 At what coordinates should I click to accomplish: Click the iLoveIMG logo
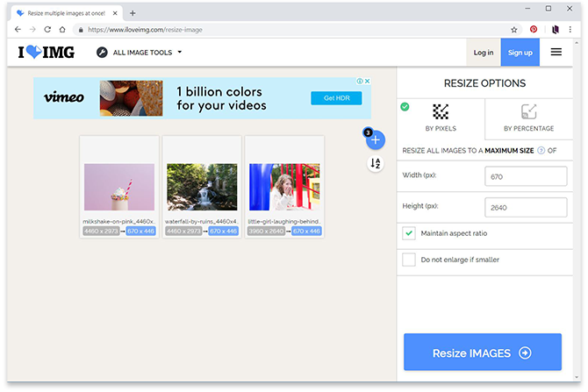pyautogui.click(x=47, y=53)
